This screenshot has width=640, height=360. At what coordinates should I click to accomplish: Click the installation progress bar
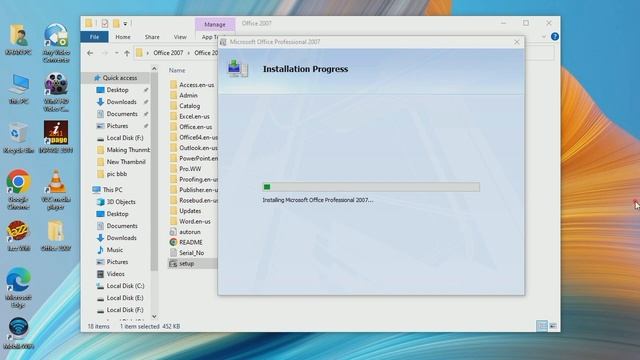point(371,187)
